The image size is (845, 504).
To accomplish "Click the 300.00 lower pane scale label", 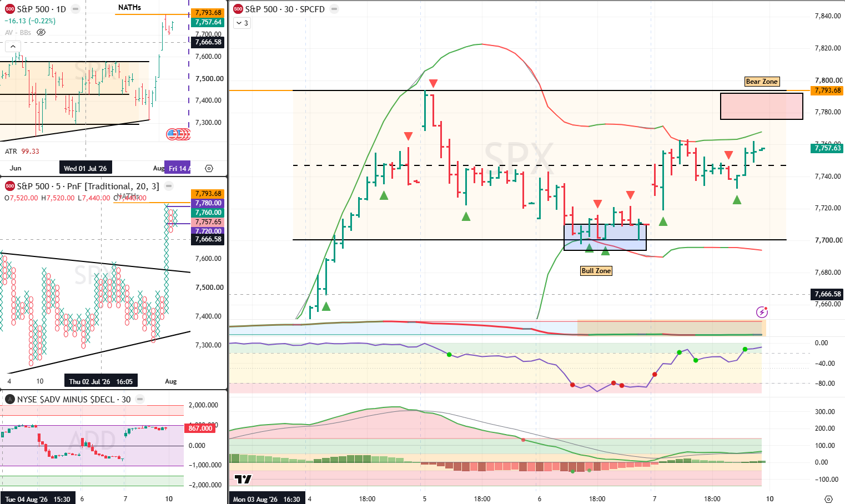I will (x=824, y=412).
